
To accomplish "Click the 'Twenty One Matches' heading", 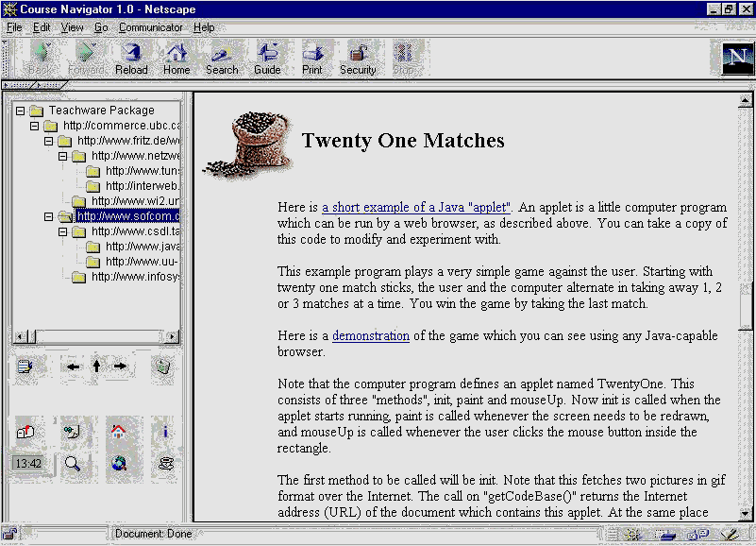I will tap(403, 141).
